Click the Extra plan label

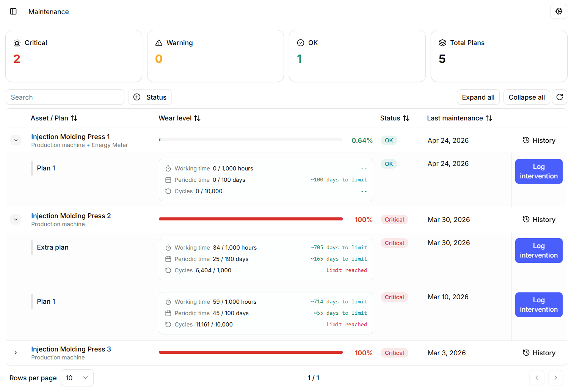(x=53, y=247)
